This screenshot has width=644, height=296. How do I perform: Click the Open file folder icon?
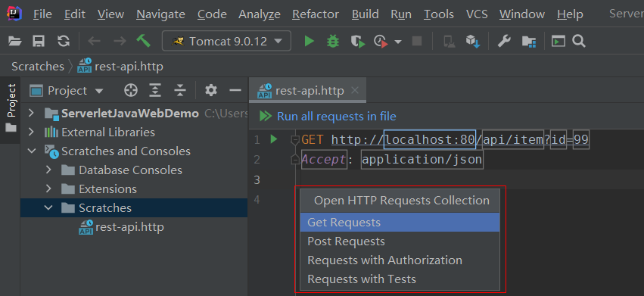[x=15, y=41]
